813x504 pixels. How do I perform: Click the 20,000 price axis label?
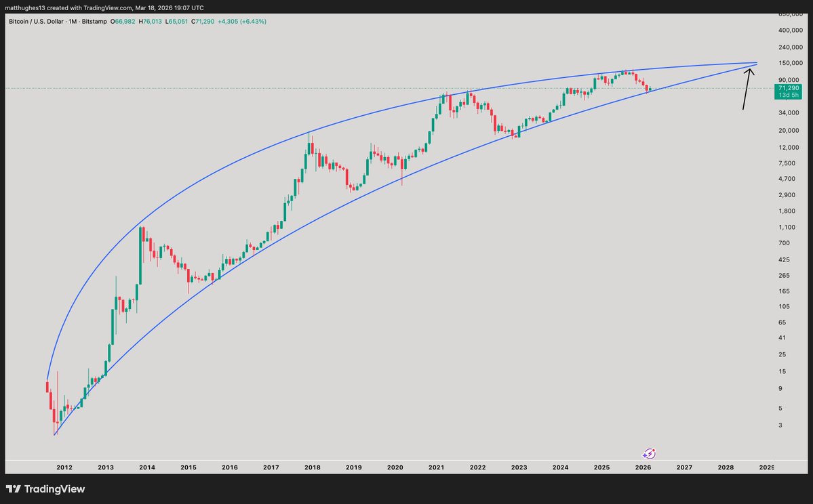[x=788, y=130]
